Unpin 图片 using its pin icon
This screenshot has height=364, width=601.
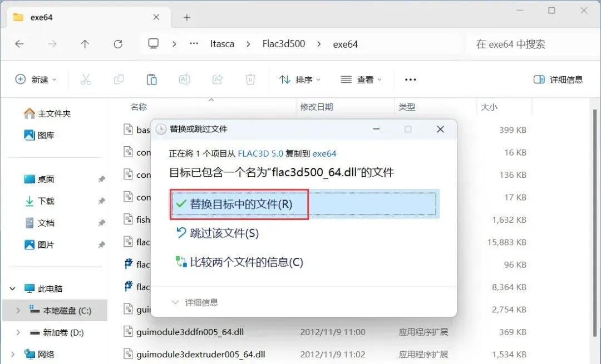(102, 245)
